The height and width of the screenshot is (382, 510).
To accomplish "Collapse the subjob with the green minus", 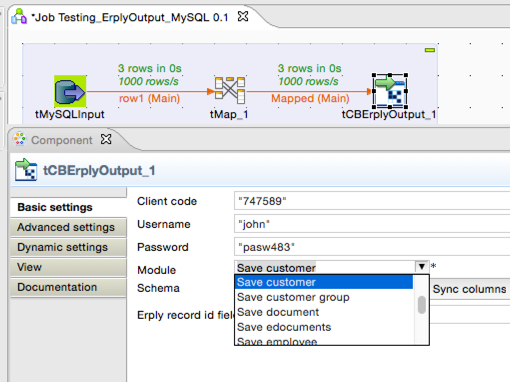I will (x=430, y=50).
